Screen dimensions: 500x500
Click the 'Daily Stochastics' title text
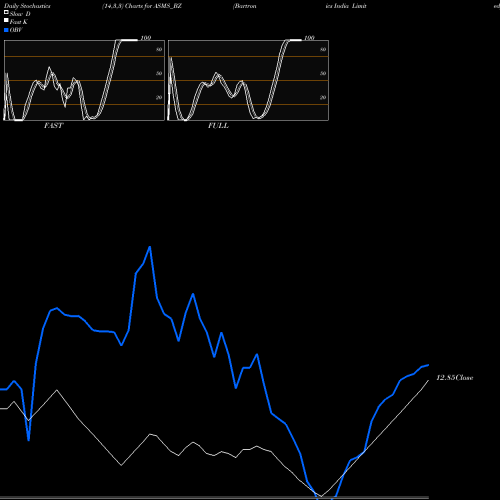[27, 6]
